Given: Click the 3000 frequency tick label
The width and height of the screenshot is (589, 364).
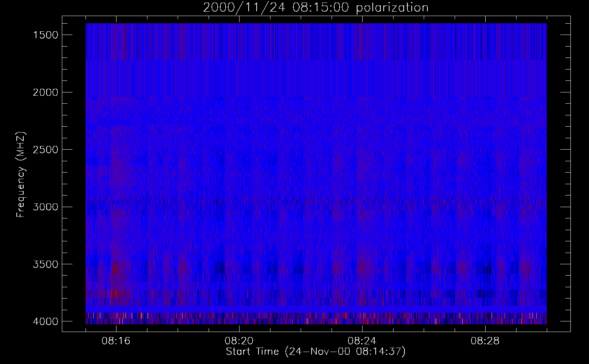Looking at the screenshot, I should pos(46,207).
